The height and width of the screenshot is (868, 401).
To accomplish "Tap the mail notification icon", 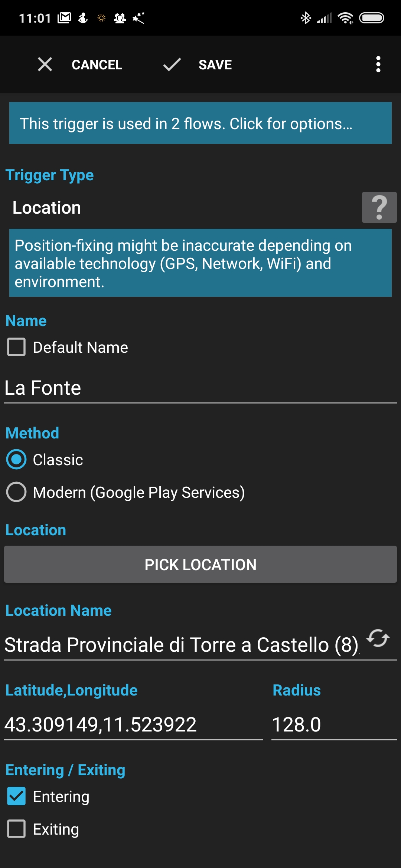I will point(64,18).
